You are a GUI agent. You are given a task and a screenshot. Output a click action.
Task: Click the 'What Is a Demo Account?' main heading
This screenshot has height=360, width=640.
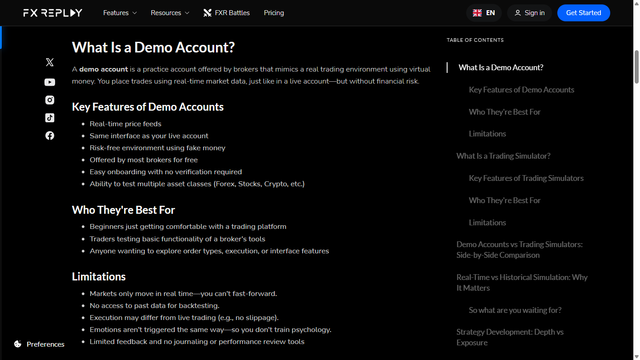click(153, 47)
